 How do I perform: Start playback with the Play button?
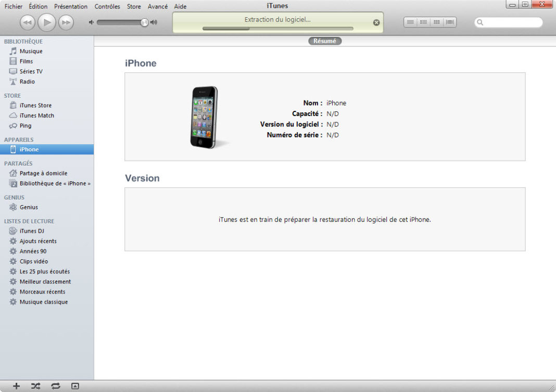47,22
